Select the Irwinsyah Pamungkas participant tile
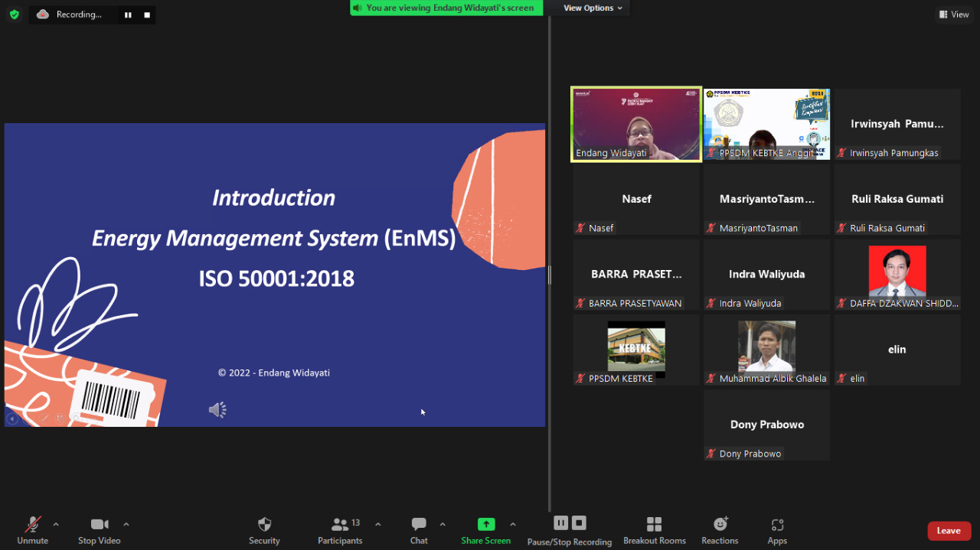980x550 pixels. pos(897,124)
